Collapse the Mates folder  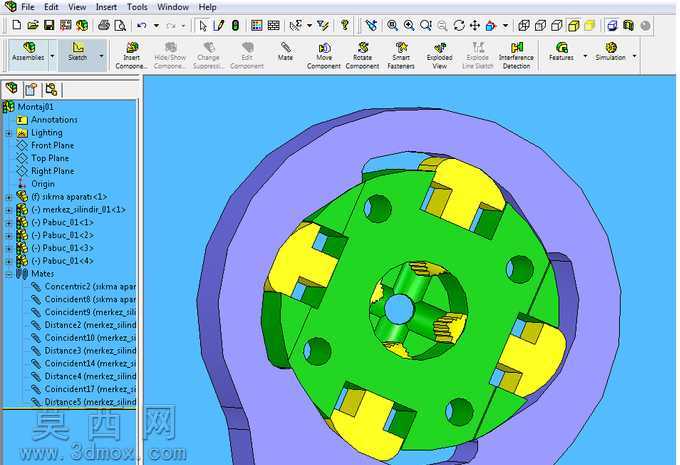click(8, 275)
